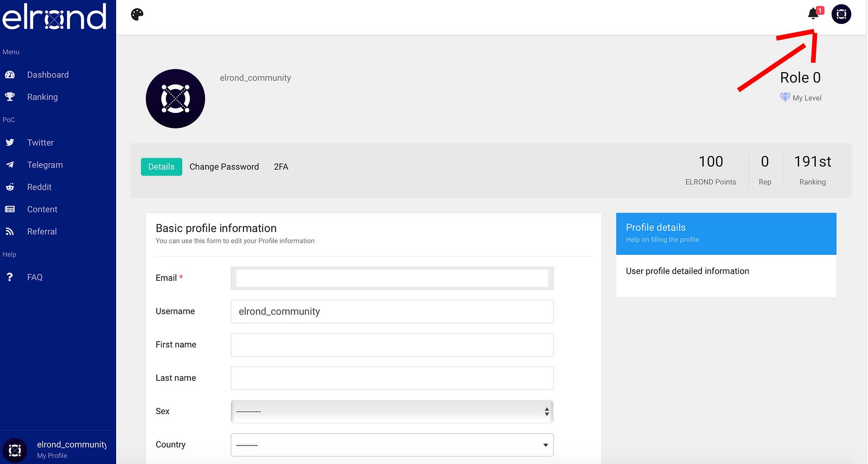Click the Role 0 heading
The width and height of the screenshot is (868, 464).
click(x=800, y=78)
